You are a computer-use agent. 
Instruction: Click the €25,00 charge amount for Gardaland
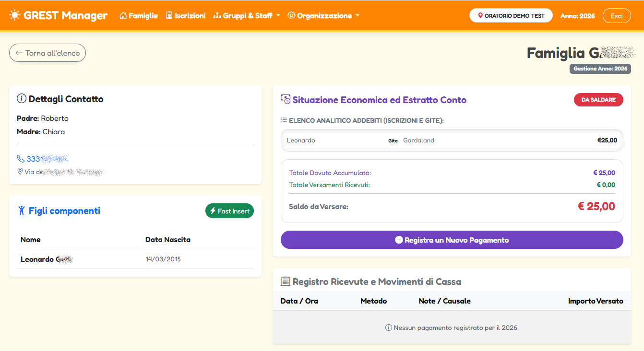[x=607, y=140]
